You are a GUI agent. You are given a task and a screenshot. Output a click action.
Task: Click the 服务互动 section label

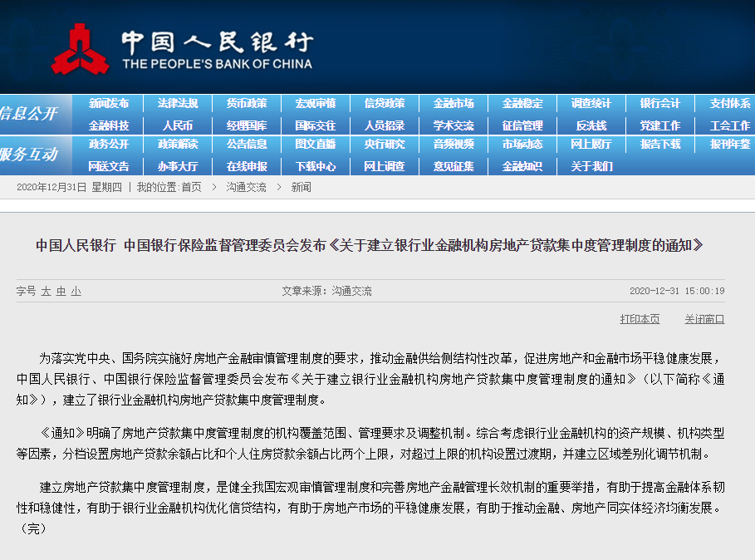[x=28, y=154]
